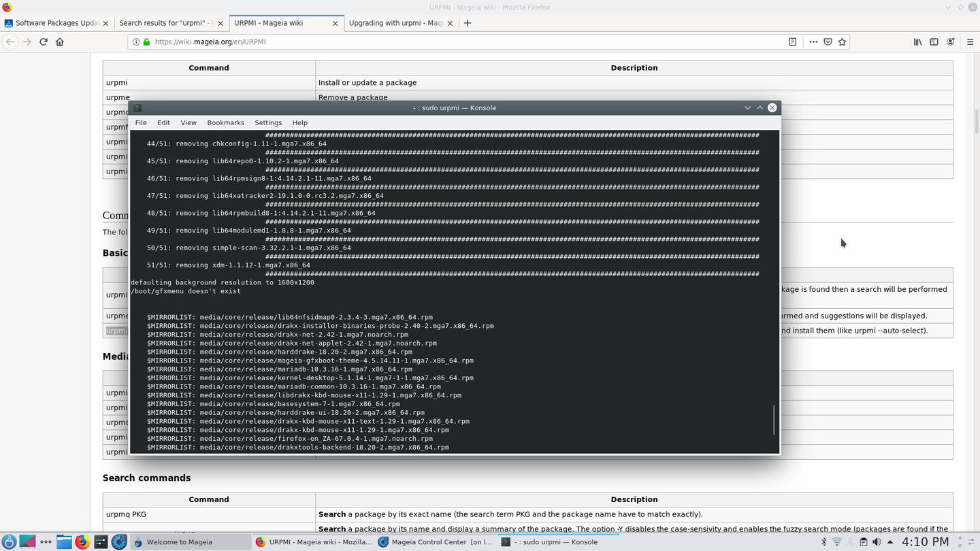Launch Firefox from panel launcher

[82, 541]
